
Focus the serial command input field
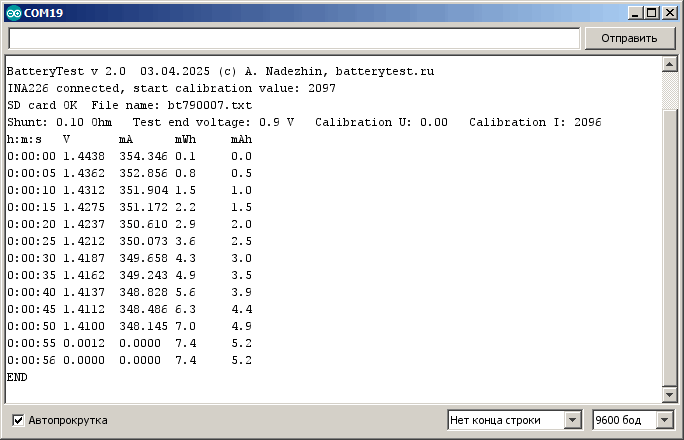click(294, 38)
